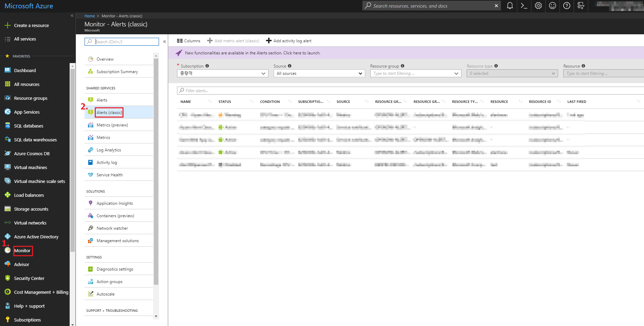Open the Cloud Shell icon in top bar

(x=524, y=6)
